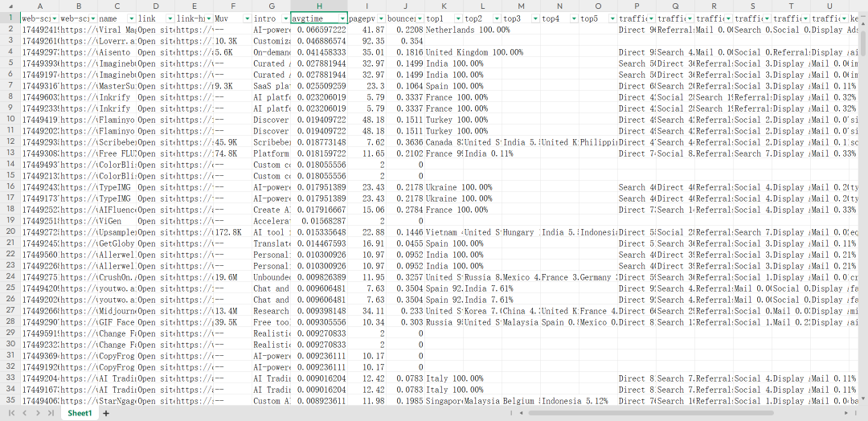This screenshot has height=421, width=868.
Task: Click bounce value 0.0455
Action: (406, 243)
